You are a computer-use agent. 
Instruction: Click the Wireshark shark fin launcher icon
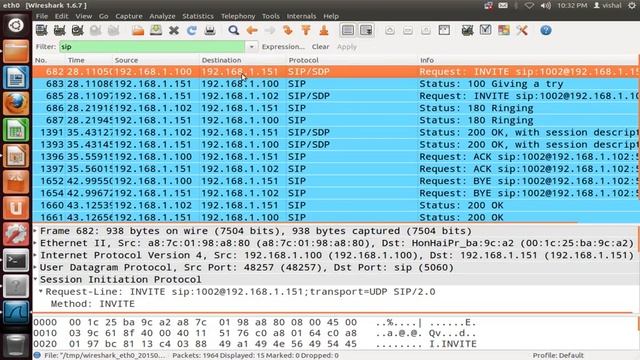[16, 313]
